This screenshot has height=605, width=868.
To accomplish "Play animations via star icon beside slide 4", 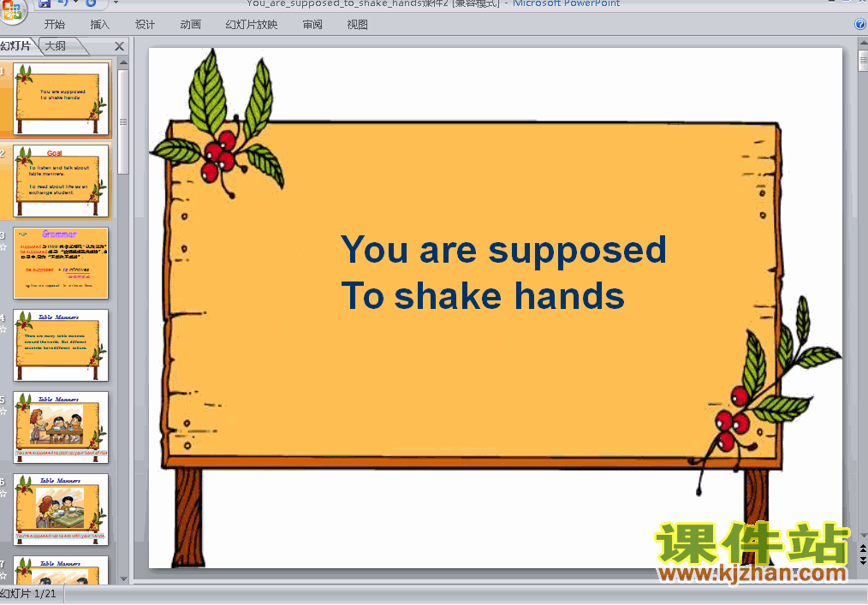I will [3, 329].
